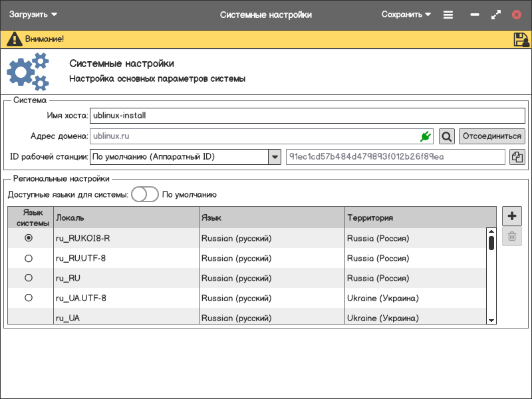Click the domain search magnifier icon
The width and height of the screenshot is (532, 399).
pyautogui.click(x=447, y=136)
